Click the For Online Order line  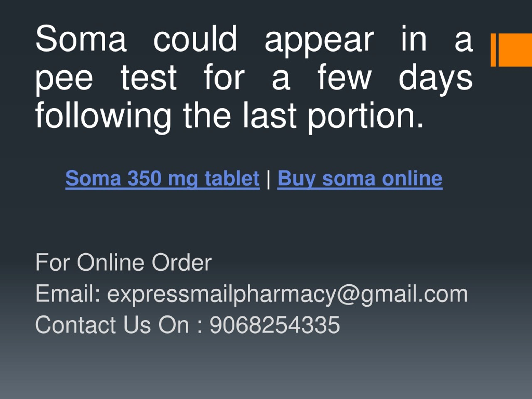click(x=123, y=262)
